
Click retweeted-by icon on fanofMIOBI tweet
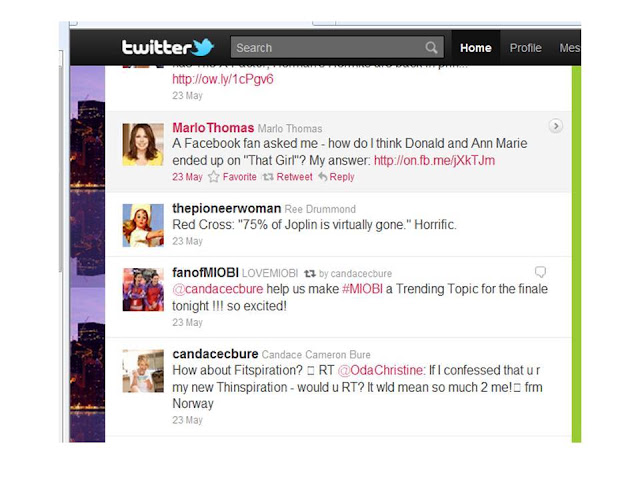click(x=310, y=273)
